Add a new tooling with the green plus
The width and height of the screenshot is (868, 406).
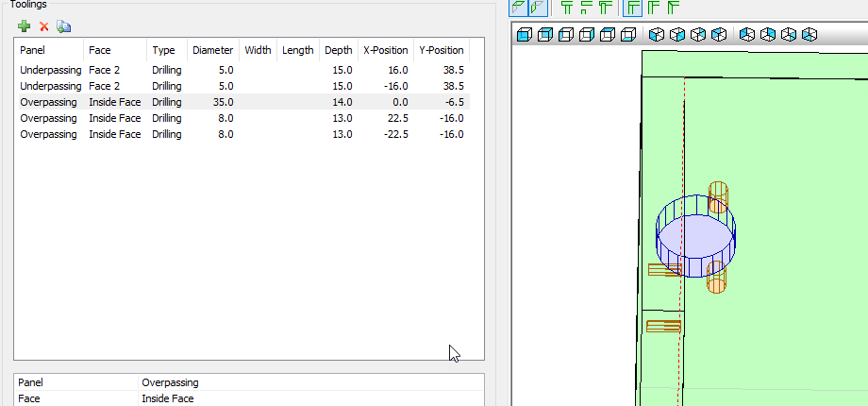(x=24, y=26)
